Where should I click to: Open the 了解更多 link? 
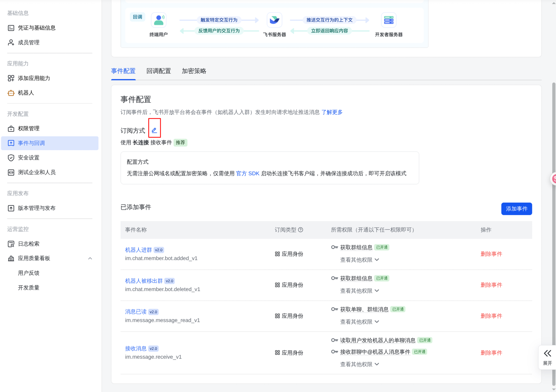[x=332, y=112]
